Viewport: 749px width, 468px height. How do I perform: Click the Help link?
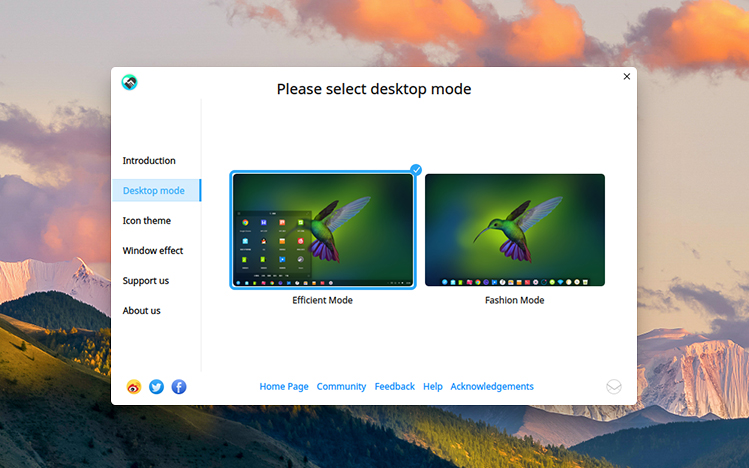[433, 386]
